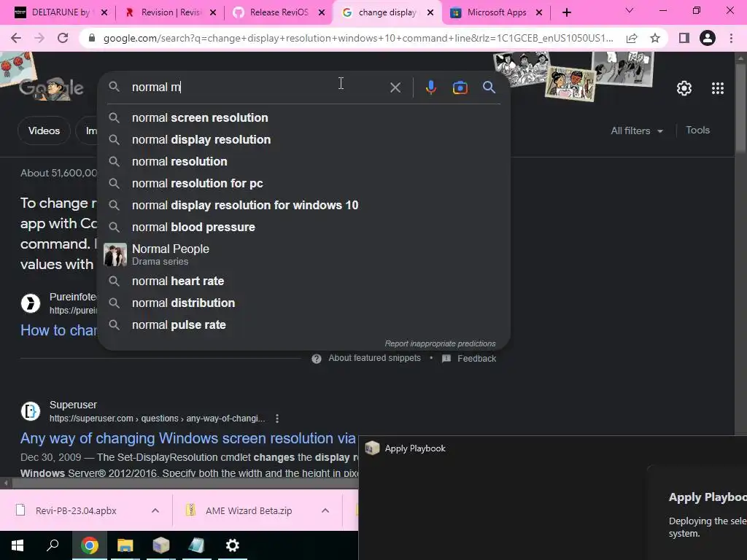Image resolution: width=747 pixels, height=560 pixels.
Task: Click the Normal People thumbnail image
Action: click(x=115, y=254)
